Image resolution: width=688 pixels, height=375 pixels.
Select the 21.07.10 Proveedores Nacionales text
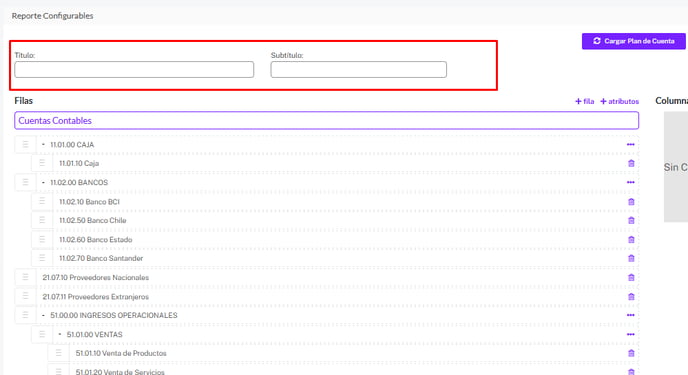pos(96,278)
